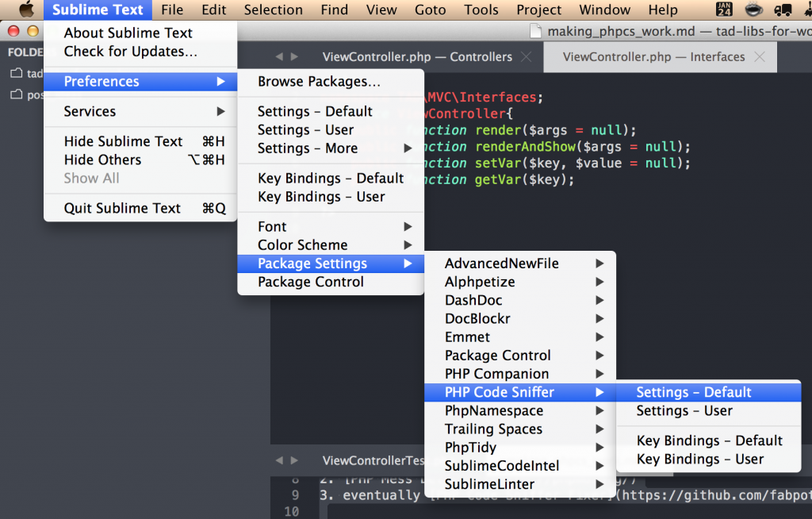The image size is (812, 519).
Task: Choose Check for Updates…
Action: point(140,52)
